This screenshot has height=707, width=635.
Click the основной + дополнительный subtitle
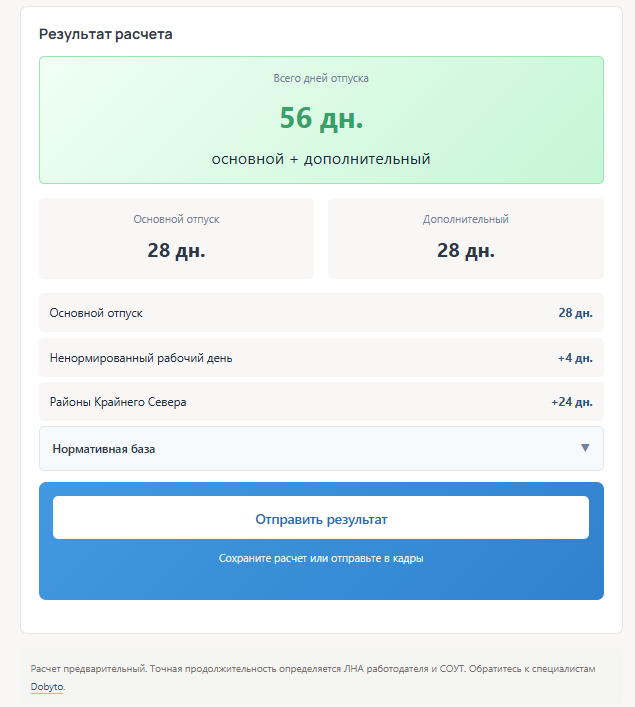(321, 159)
